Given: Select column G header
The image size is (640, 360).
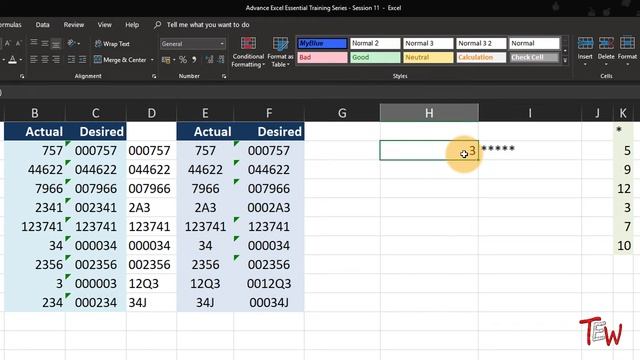Looking at the screenshot, I should click(x=342, y=113).
